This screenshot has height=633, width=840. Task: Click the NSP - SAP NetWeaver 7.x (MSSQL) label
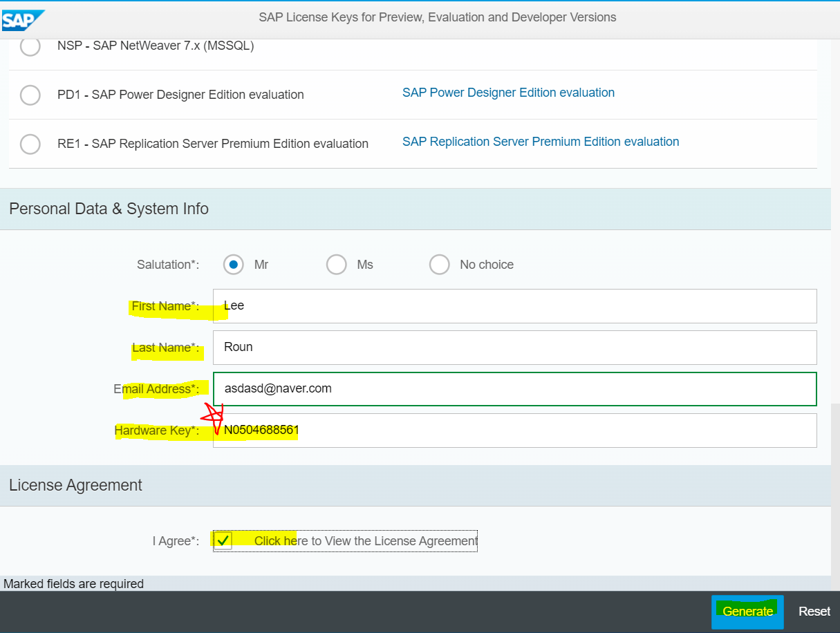pyautogui.click(x=156, y=46)
